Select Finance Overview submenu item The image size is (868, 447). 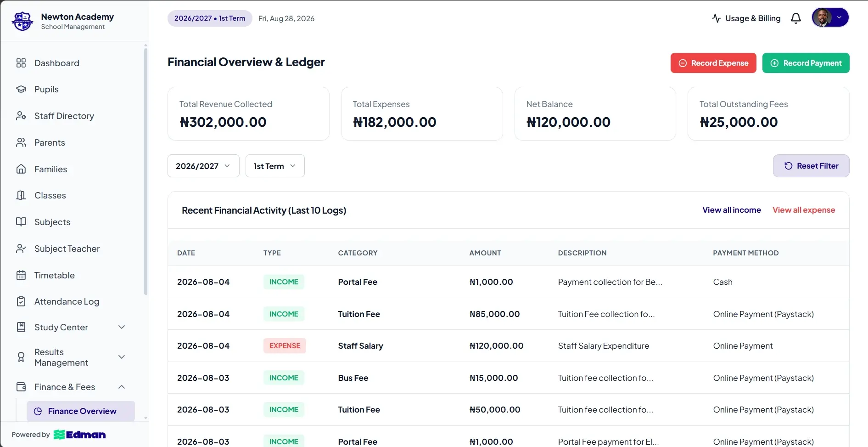(x=81, y=411)
